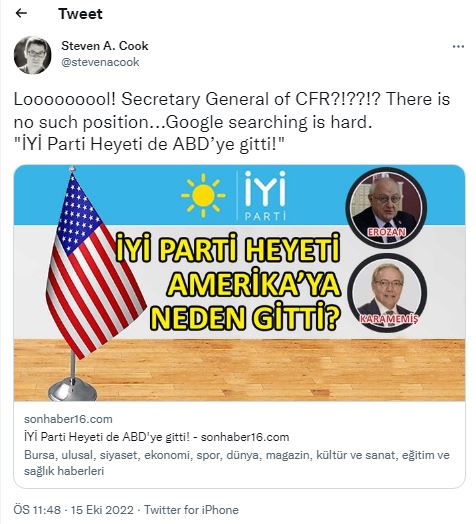This screenshot has width=476, height=524.
Task: Go back using the left arrow
Action: [x=21, y=13]
